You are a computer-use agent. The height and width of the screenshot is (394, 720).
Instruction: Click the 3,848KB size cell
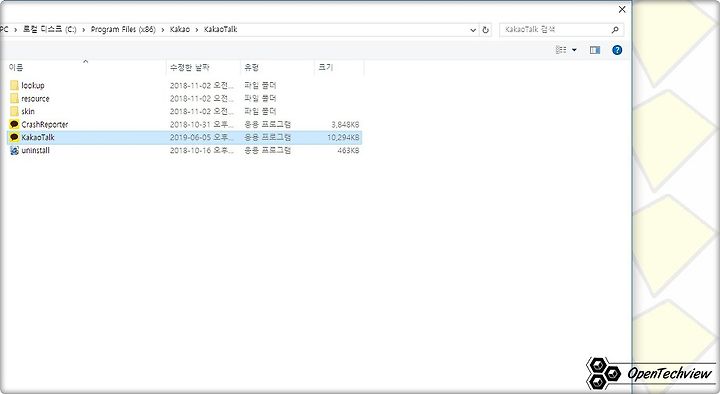point(345,124)
